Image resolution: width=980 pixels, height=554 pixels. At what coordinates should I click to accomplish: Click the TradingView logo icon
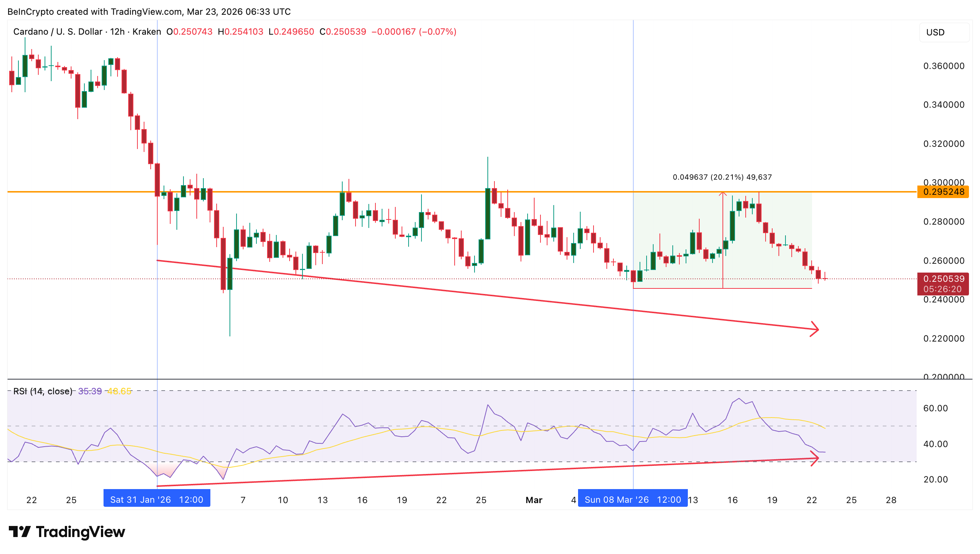(20, 532)
